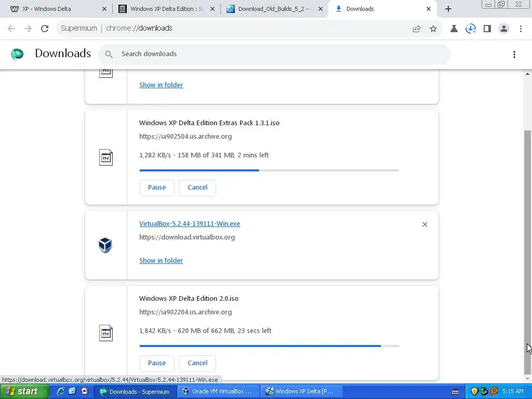
Task: Close the XP - Windows Delta tab
Action: pos(104,9)
